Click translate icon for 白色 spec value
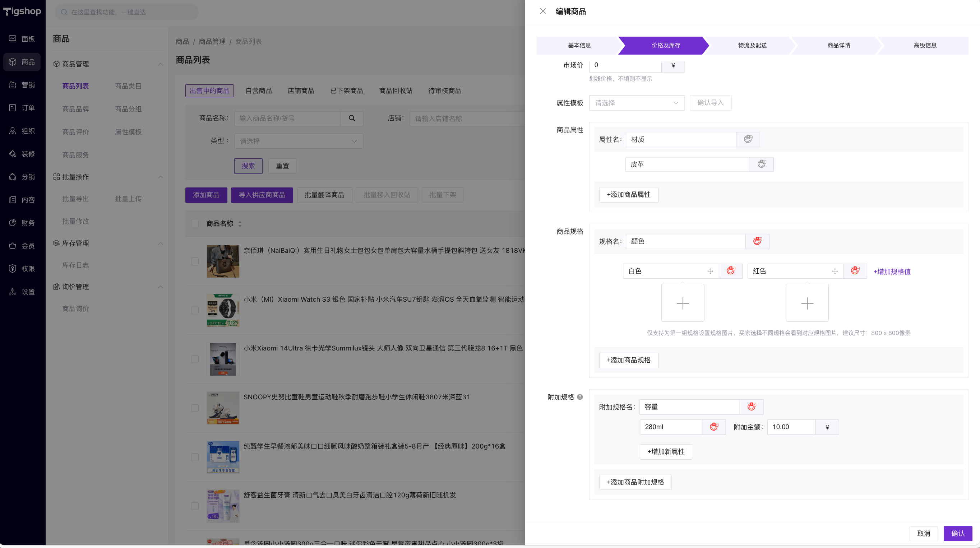The height and width of the screenshot is (548, 980). click(730, 271)
